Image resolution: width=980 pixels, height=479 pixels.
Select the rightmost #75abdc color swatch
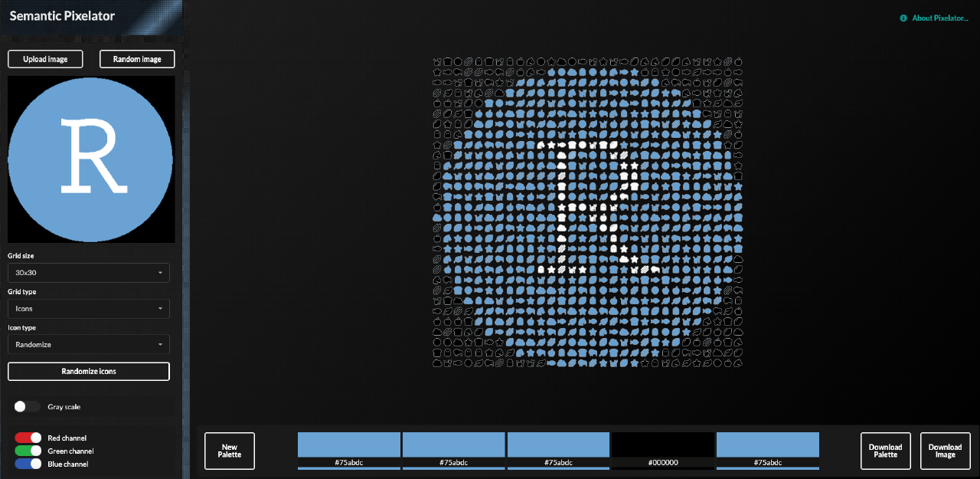[767, 445]
